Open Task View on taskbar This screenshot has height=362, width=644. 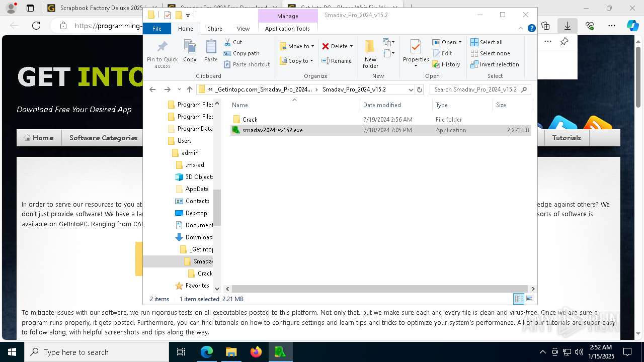click(182, 352)
